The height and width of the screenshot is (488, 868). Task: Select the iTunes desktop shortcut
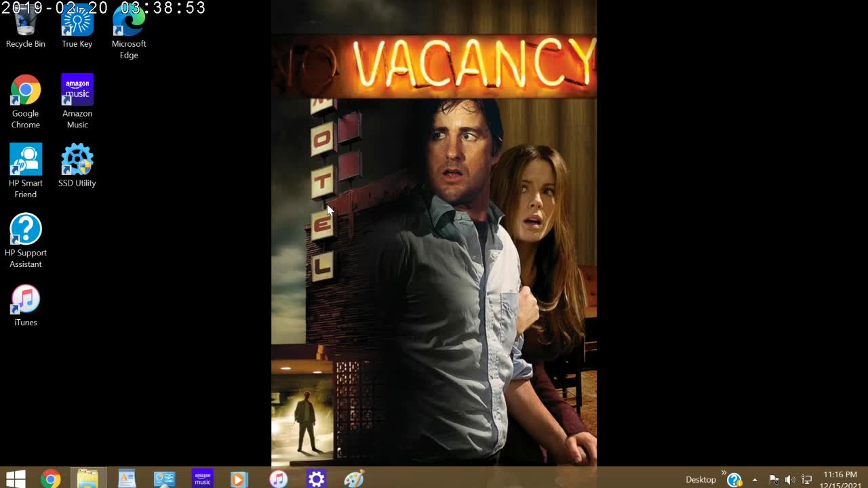[x=26, y=306]
